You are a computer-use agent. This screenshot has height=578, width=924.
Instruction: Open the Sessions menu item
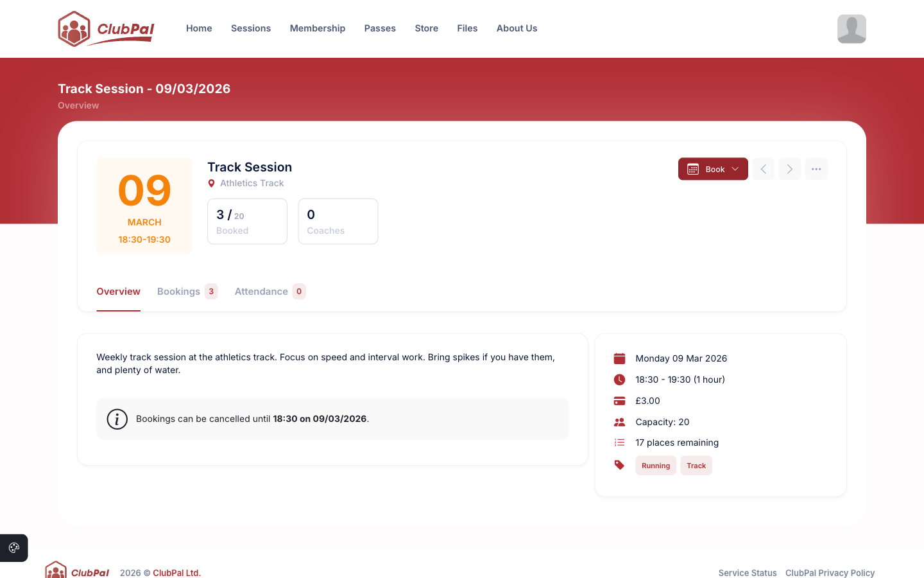(251, 28)
